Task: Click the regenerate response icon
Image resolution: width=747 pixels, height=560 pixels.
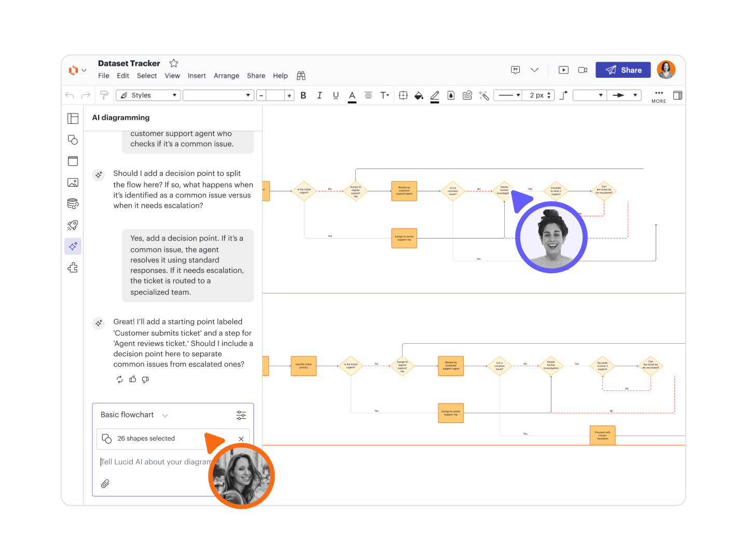Action: click(x=120, y=380)
